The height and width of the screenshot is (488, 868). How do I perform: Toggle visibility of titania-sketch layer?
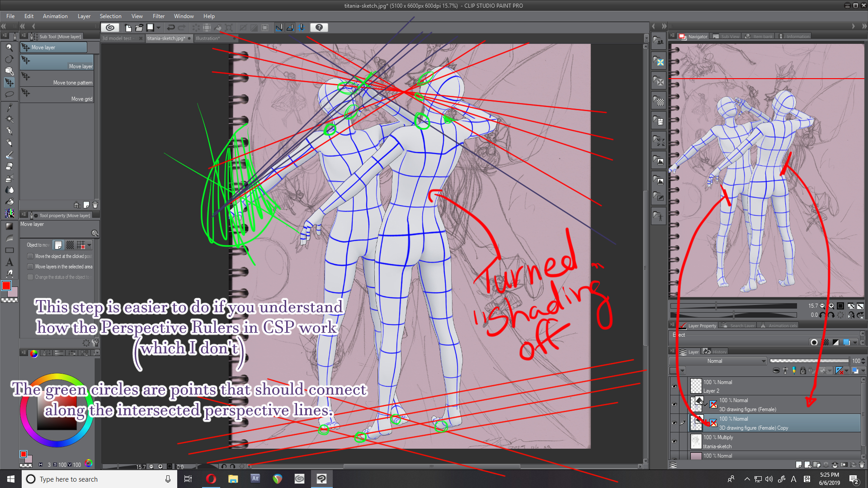pos(674,441)
